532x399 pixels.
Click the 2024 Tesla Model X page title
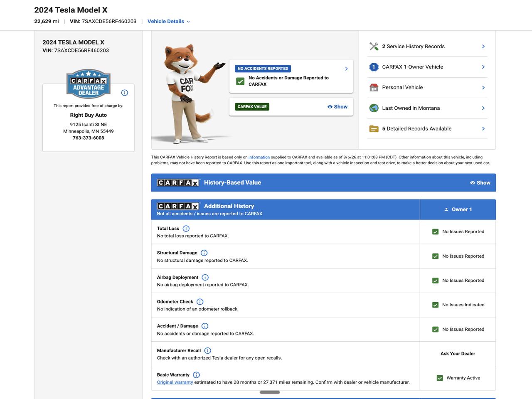point(71,10)
